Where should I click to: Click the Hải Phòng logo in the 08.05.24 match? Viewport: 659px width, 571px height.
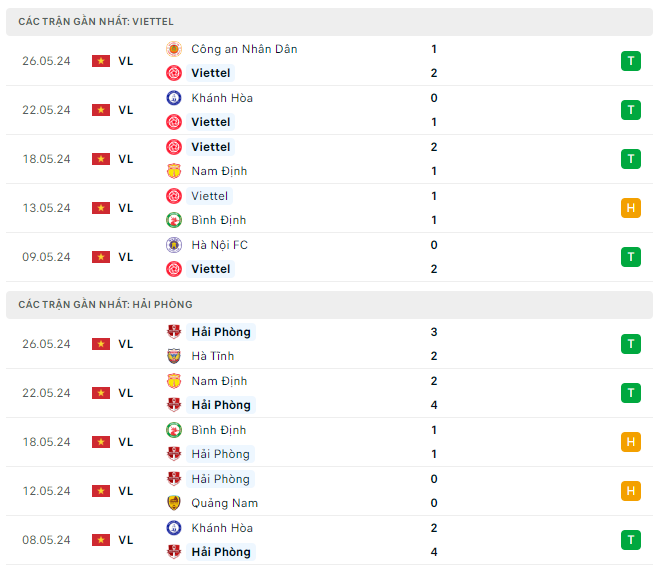[173, 552]
